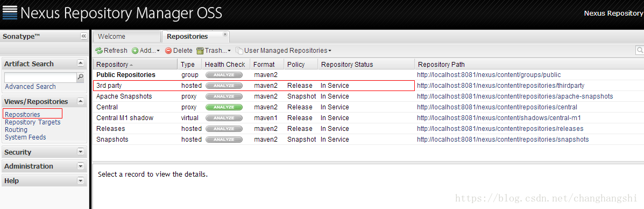The image size is (644, 209).
Task: Click the Delete repository button
Action: pos(179,51)
